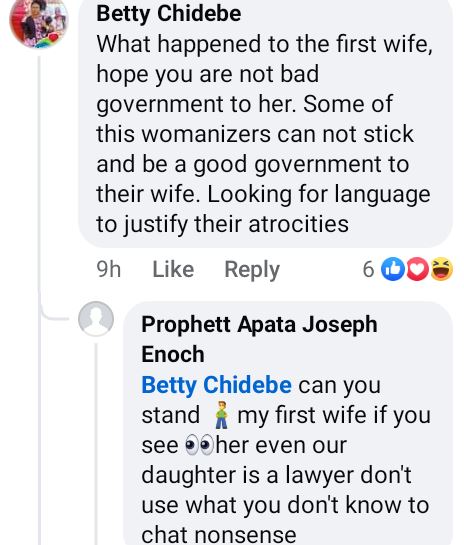Click the blue thumbs-up reaction icon
The width and height of the screenshot is (464, 545).
coord(393,269)
